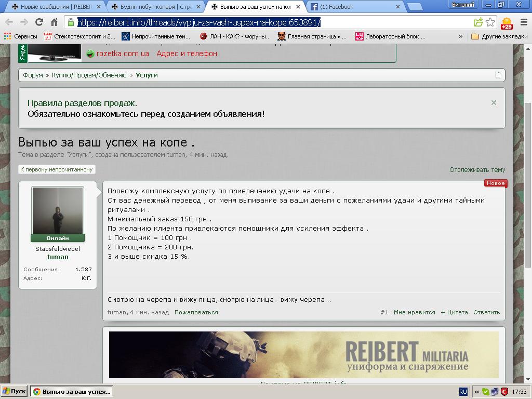This screenshot has width=532, height=399.
Task: Click the weather +29 extension icon
Action: pyautogui.click(x=506, y=23)
